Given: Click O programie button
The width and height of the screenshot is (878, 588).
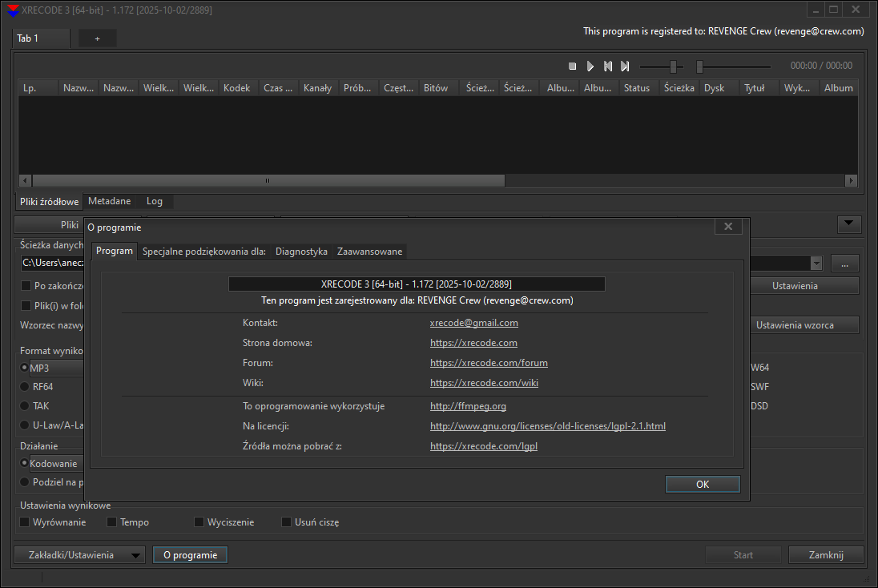Looking at the screenshot, I should coord(191,555).
